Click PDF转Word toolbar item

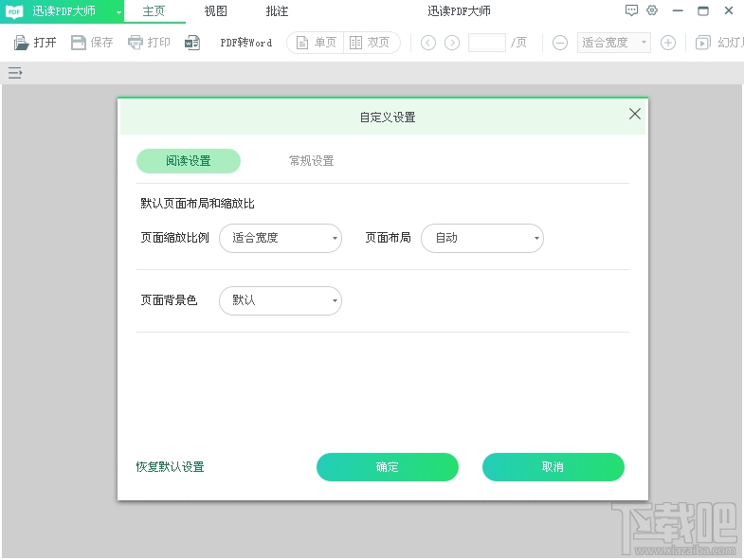(x=246, y=43)
